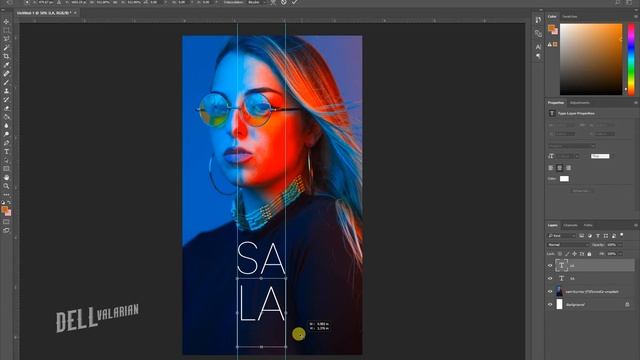Click the out-of-gamut warning icon
The height and width of the screenshot is (360, 640).
tap(550, 44)
